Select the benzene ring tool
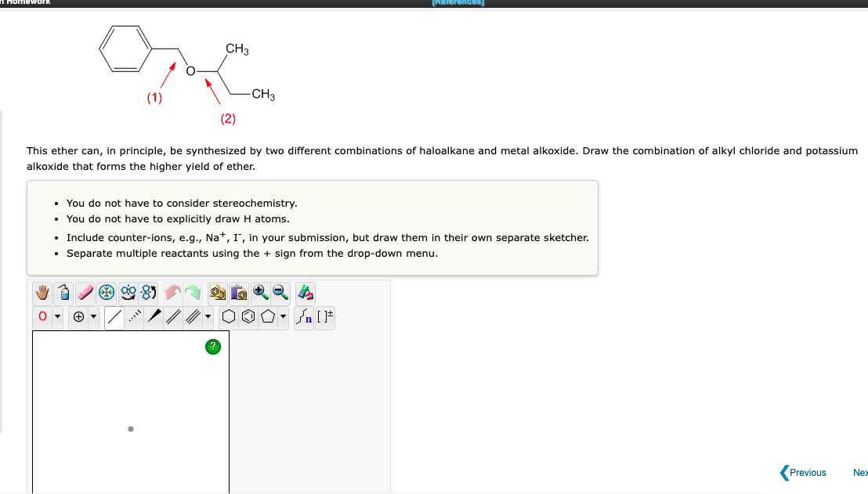The width and height of the screenshot is (868, 494). (248, 317)
